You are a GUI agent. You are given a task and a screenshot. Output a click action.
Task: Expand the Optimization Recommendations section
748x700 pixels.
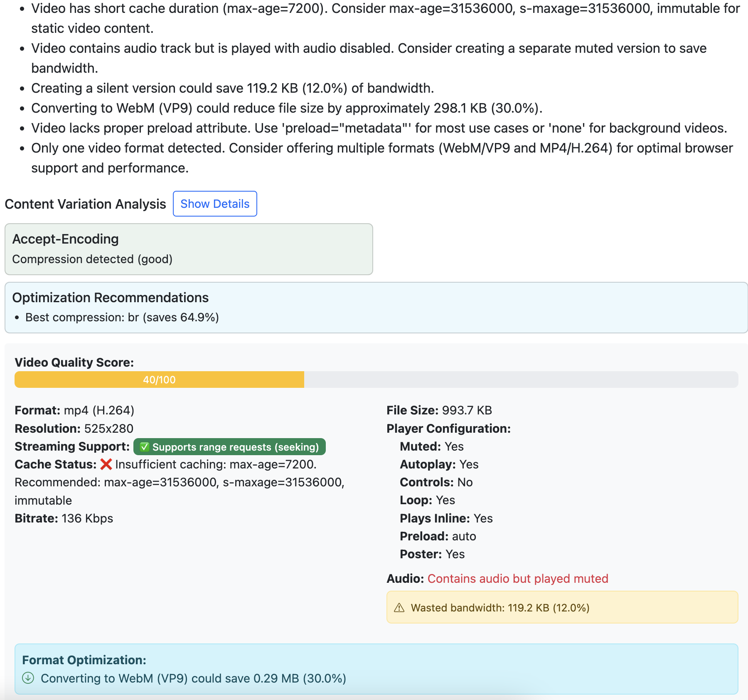pyautogui.click(x=111, y=297)
